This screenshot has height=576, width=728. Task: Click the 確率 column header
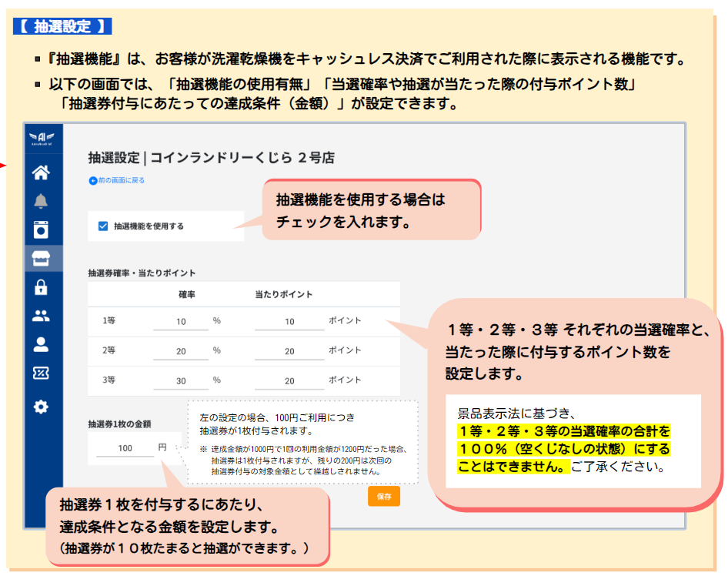[x=187, y=294]
